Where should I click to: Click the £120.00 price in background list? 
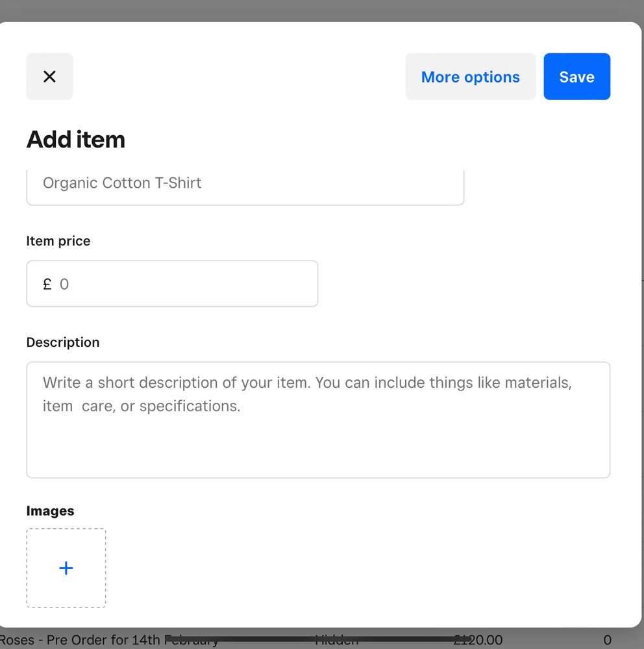(x=480, y=642)
